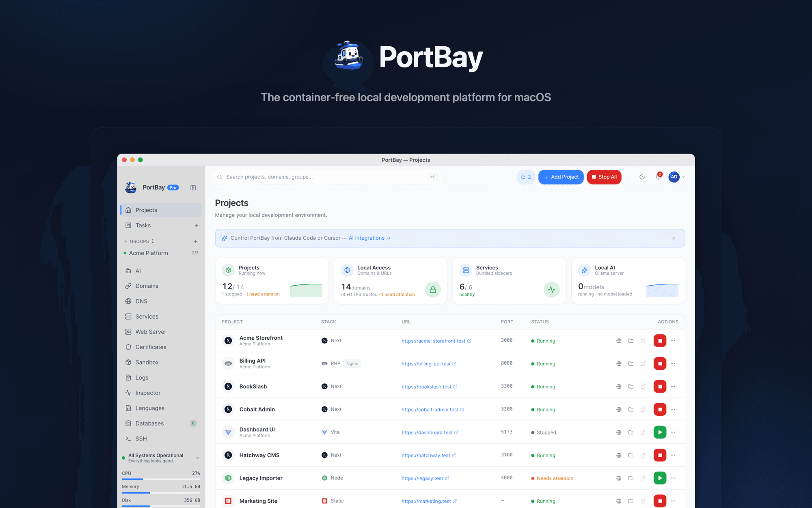Open https://acme-storefront.test URL

click(x=436, y=341)
